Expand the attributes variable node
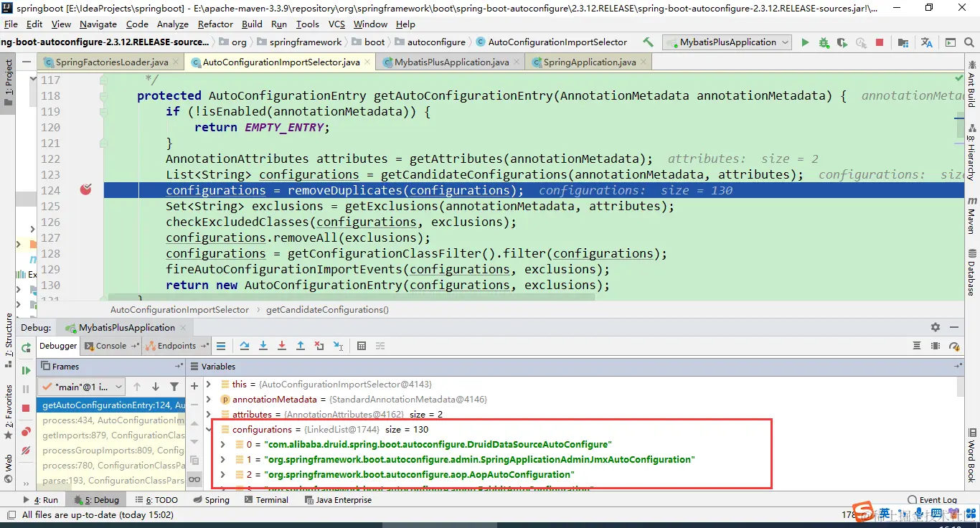Viewport: 980px width, 528px height. (x=209, y=415)
